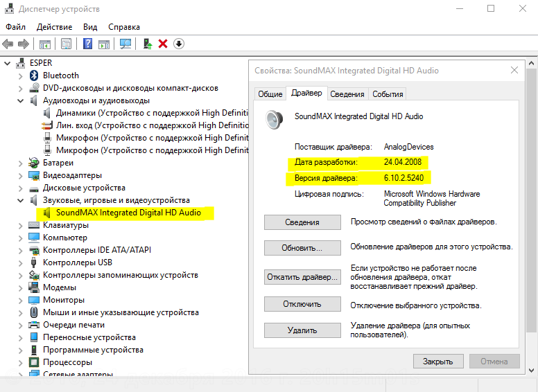
Task: Click the Disk drives category icon
Action: click(x=34, y=188)
